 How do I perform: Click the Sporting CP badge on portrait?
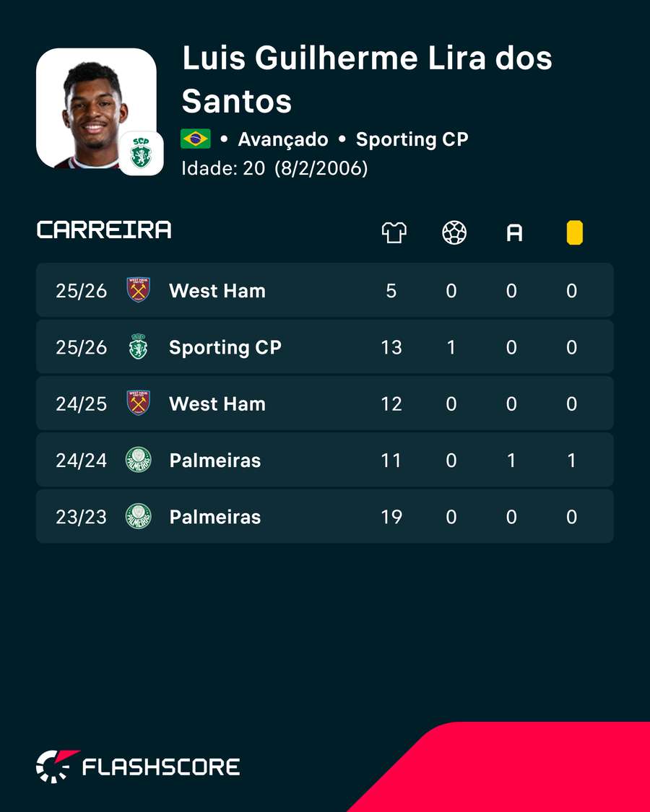142,153
